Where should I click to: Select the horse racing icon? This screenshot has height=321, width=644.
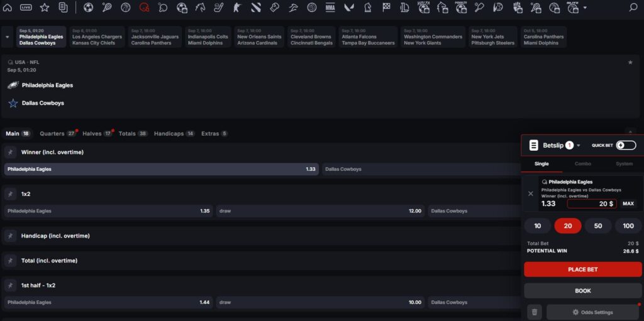pos(200,8)
